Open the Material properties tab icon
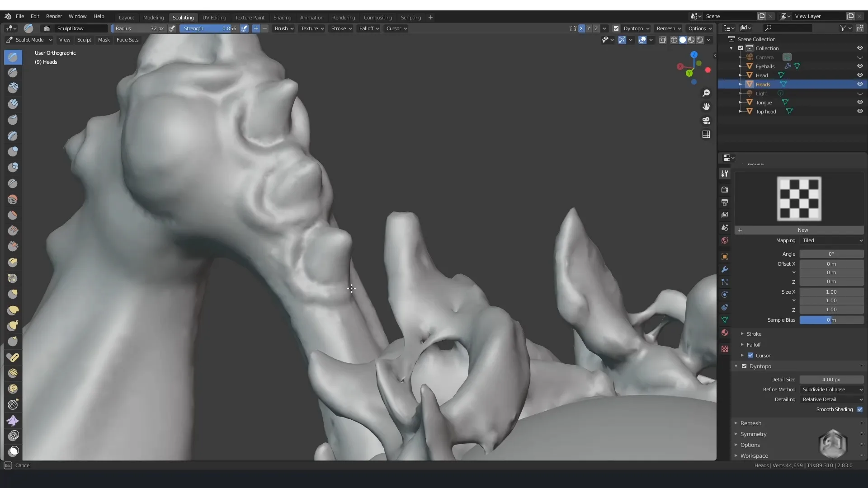This screenshot has width=868, height=488. (725, 333)
